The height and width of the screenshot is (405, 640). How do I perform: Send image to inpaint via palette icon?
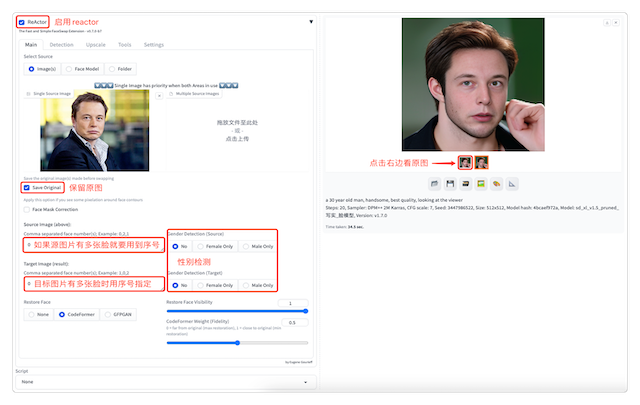pos(496,184)
